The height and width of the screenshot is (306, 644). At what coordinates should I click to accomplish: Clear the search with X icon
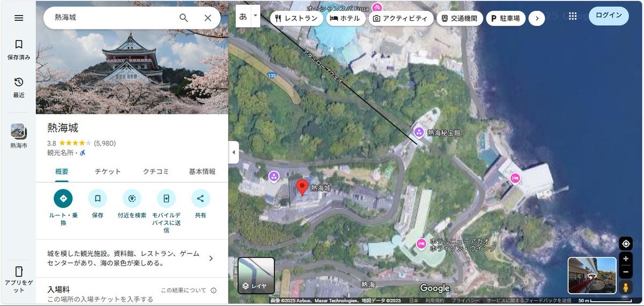208,18
